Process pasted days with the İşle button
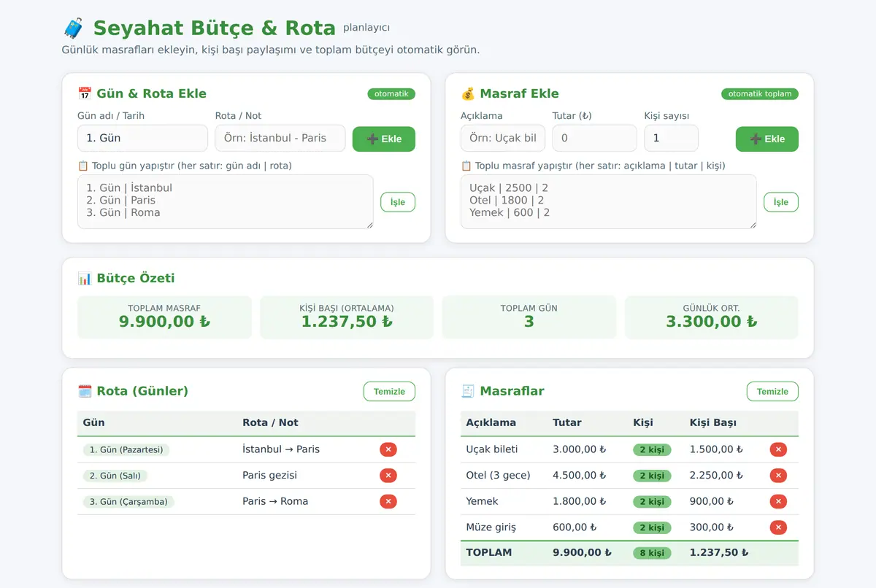This screenshot has width=876, height=588. 398,202
